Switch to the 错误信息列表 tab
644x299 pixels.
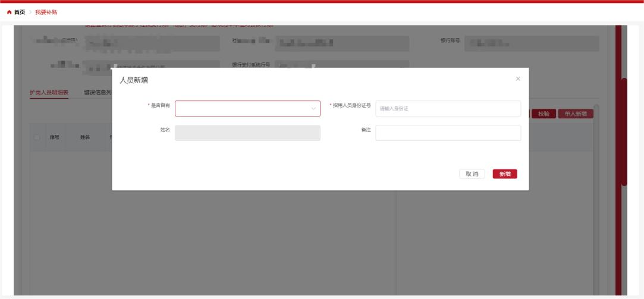point(98,93)
